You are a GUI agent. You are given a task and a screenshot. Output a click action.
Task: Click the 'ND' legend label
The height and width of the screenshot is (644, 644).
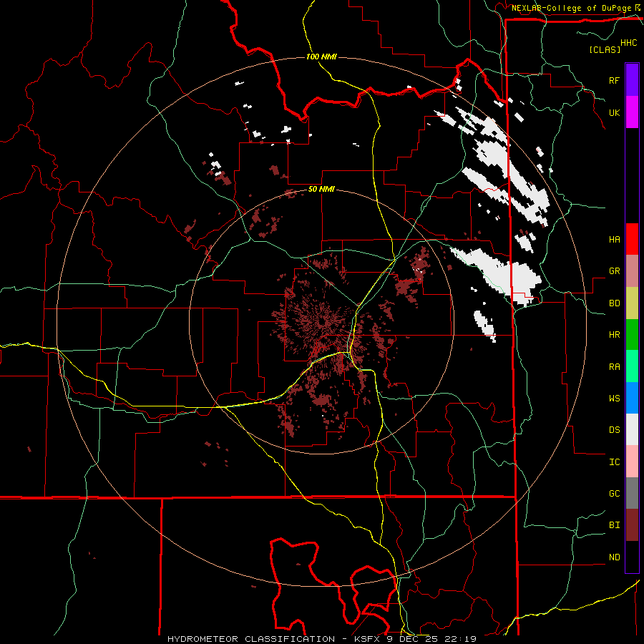coord(614,557)
